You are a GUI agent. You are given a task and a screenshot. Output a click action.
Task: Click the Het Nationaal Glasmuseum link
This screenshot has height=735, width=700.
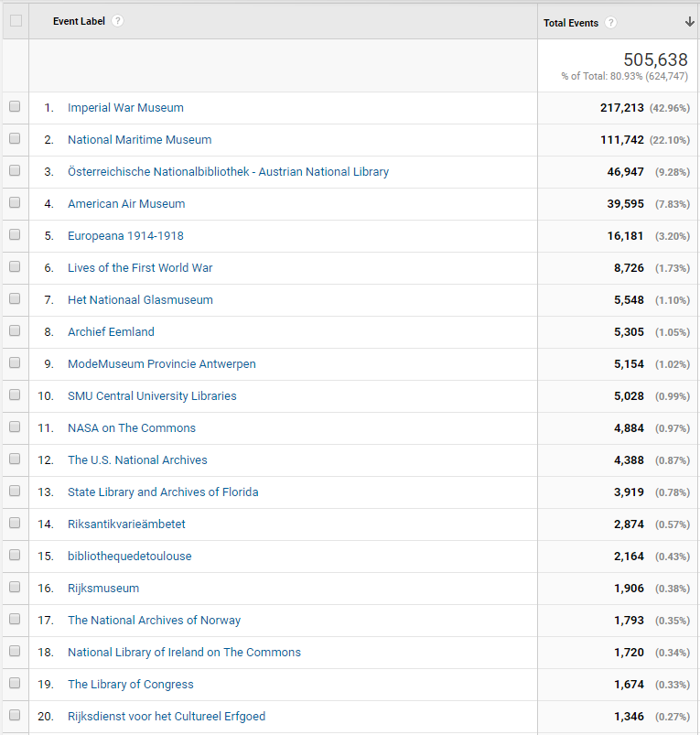pyautogui.click(x=140, y=300)
